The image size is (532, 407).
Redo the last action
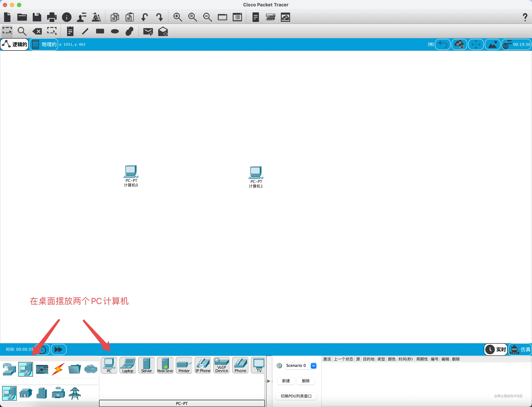(x=159, y=17)
